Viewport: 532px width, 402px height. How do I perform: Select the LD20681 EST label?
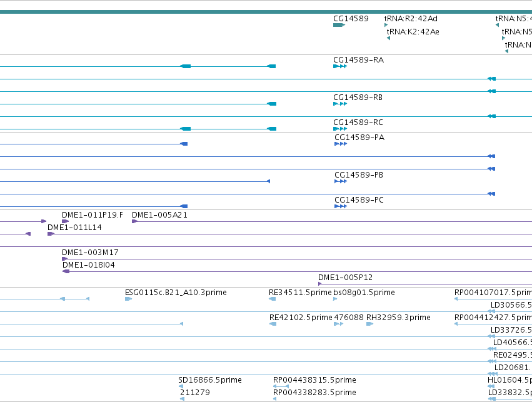pyautogui.click(x=513, y=368)
